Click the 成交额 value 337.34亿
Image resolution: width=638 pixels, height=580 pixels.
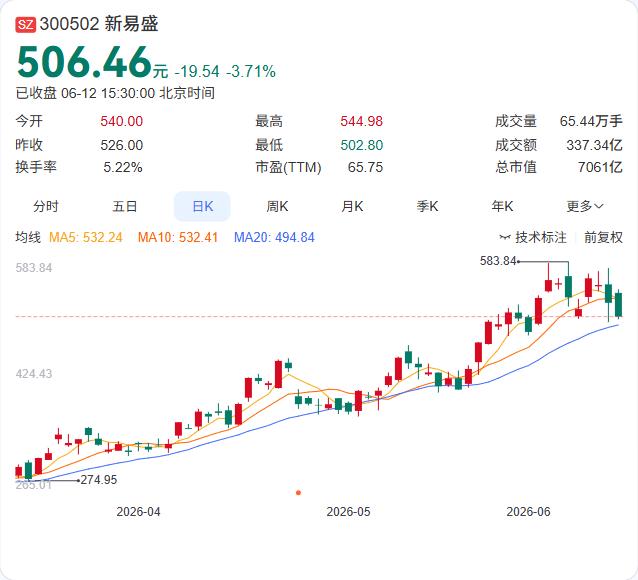[x=594, y=145]
